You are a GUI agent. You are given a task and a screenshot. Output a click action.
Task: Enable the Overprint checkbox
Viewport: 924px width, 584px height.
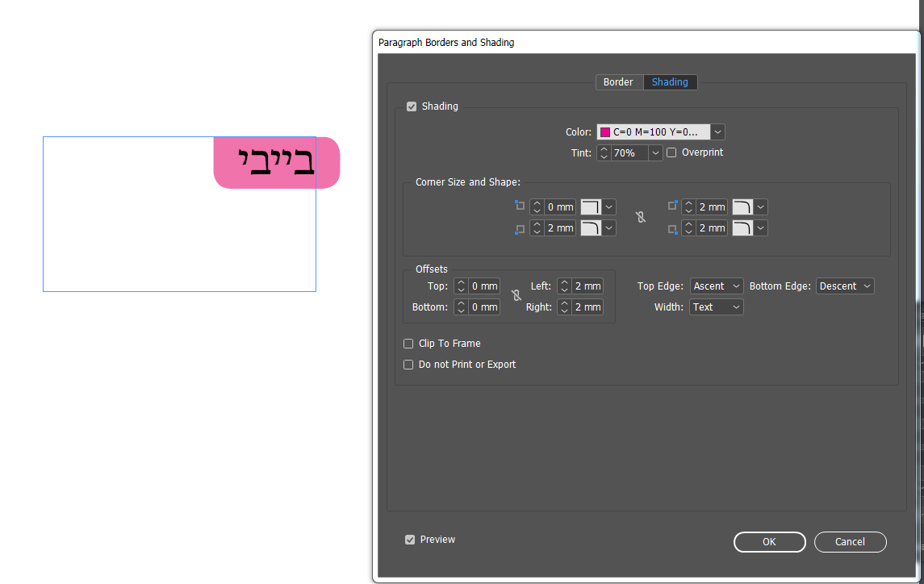click(x=671, y=152)
